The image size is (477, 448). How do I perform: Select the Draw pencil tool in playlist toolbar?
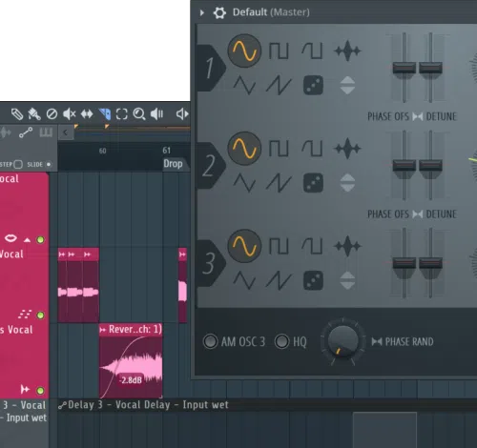coord(17,114)
